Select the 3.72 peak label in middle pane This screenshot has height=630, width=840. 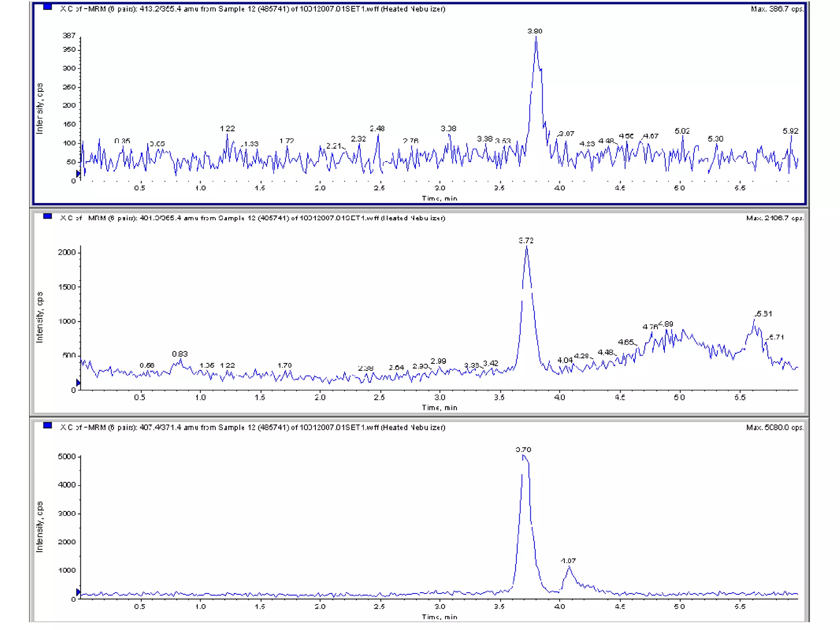tap(526, 240)
